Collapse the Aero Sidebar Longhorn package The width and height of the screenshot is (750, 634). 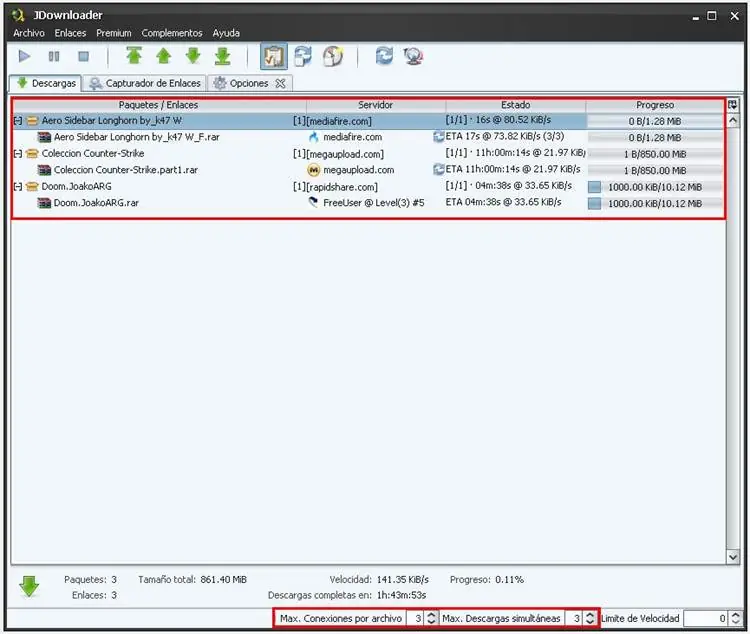(x=18, y=121)
